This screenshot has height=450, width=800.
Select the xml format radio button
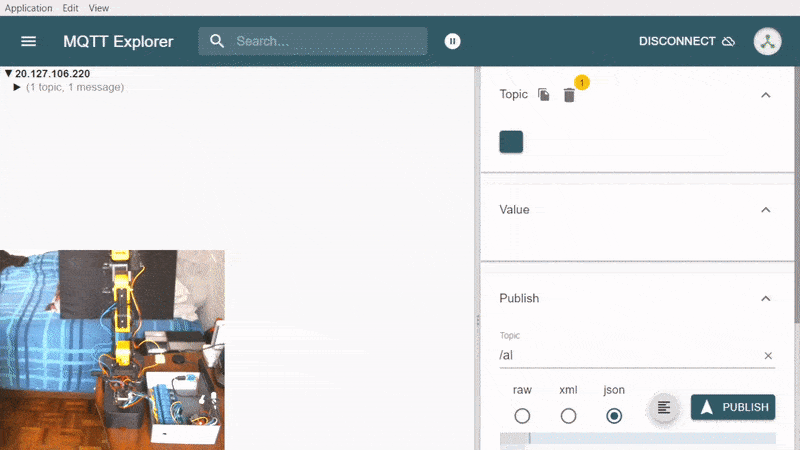(x=568, y=416)
